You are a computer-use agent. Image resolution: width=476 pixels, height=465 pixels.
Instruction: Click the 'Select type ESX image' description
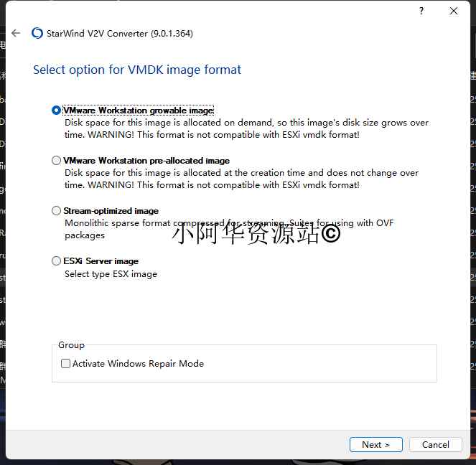point(111,274)
